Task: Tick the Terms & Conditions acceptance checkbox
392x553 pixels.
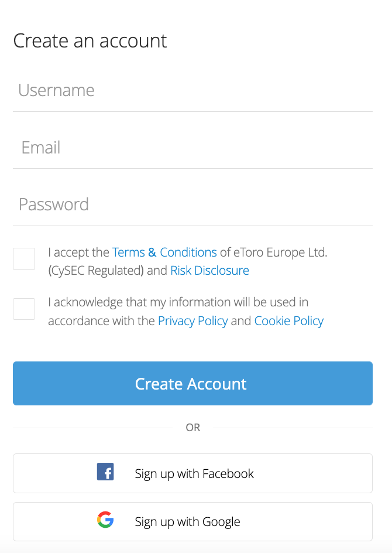Action: point(24,259)
